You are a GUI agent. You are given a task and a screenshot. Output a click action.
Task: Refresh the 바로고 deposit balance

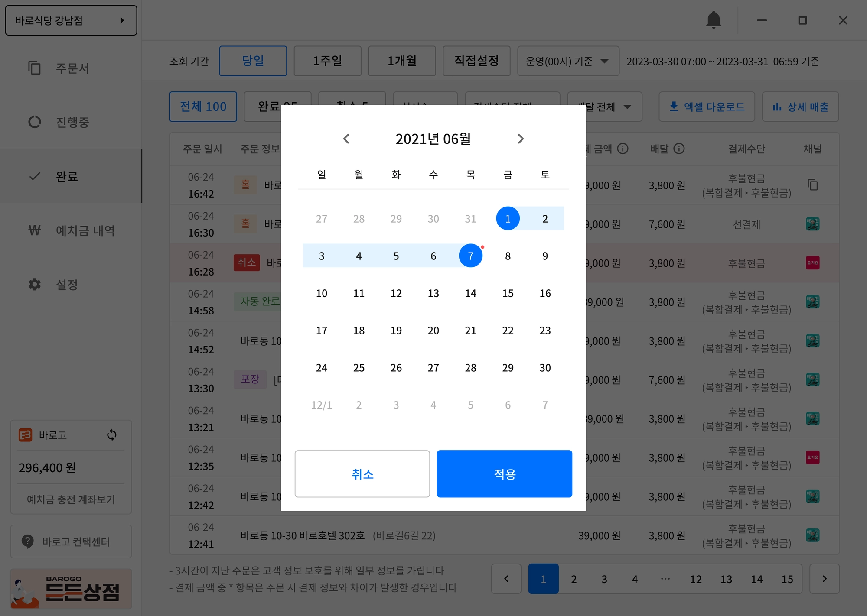tap(112, 435)
